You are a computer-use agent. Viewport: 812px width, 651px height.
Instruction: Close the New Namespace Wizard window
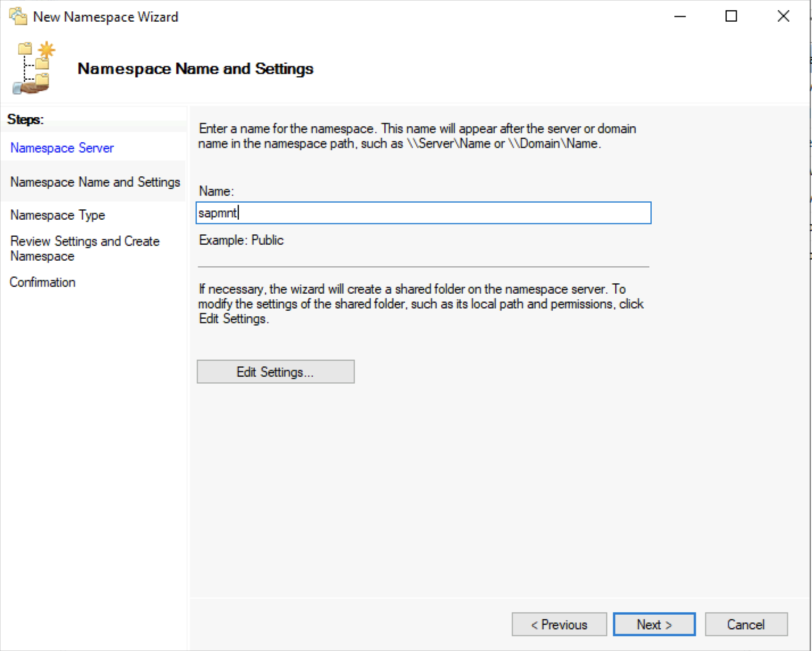pyautogui.click(x=784, y=17)
